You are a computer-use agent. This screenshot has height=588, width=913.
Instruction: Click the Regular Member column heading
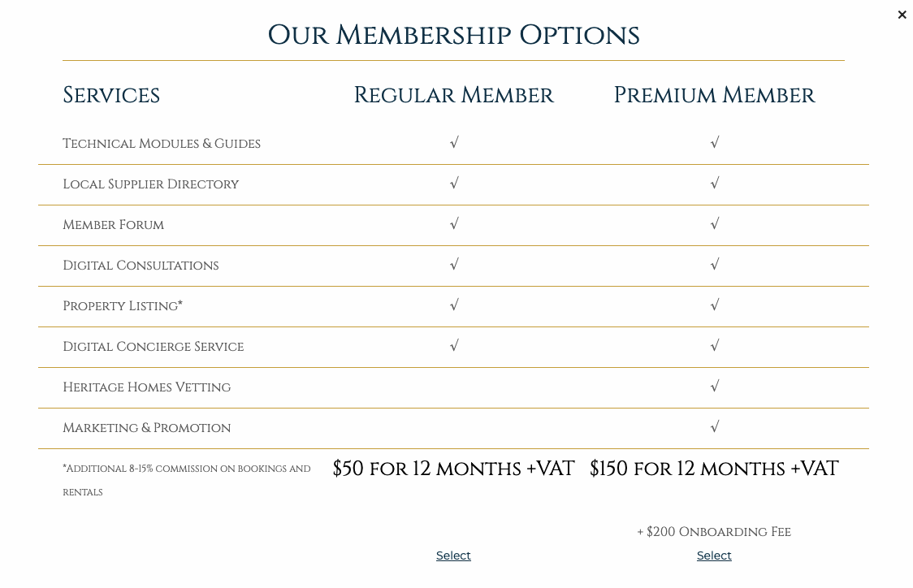pyautogui.click(x=453, y=95)
